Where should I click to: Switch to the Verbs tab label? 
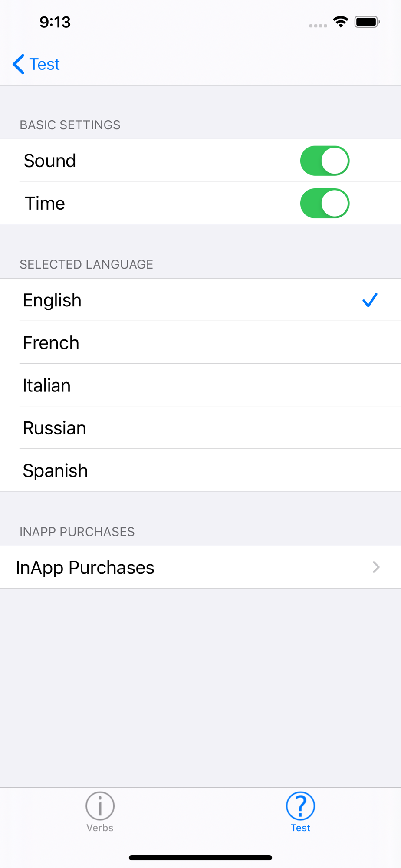point(100,828)
